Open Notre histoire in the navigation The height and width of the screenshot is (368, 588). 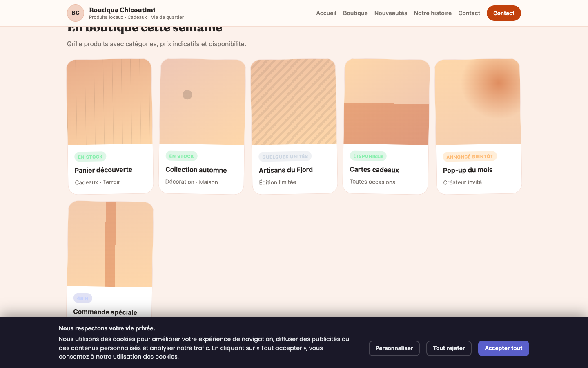tap(433, 13)
